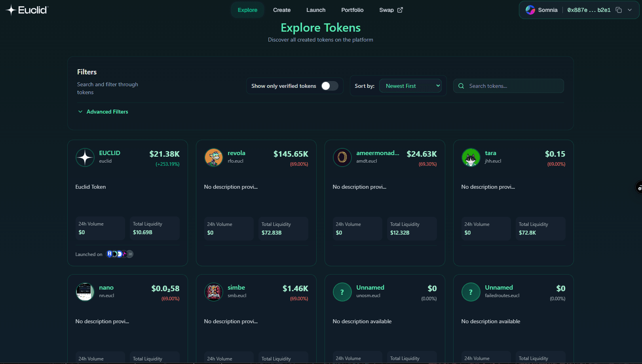Click the EUCLID token star icon

[x=85, y=157]
